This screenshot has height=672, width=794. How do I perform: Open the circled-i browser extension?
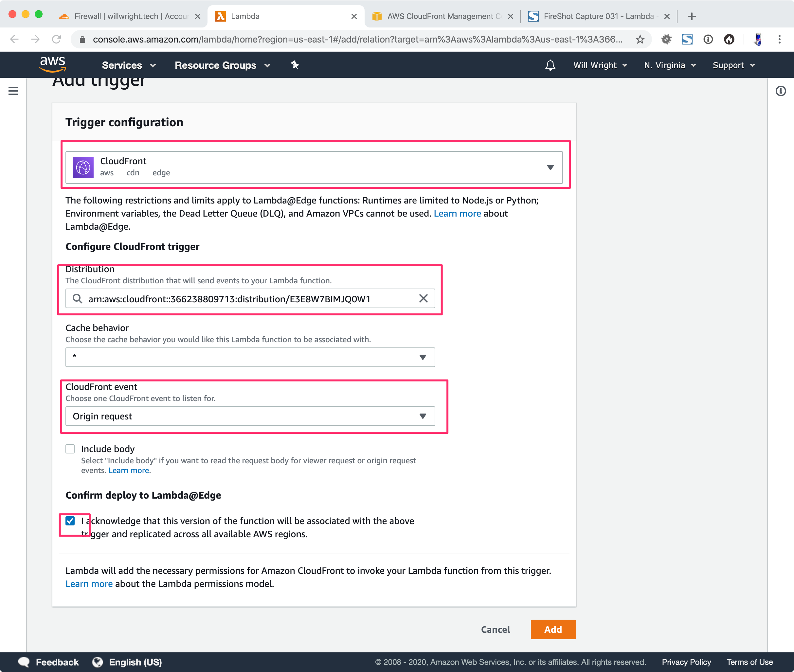click(708, 39)
